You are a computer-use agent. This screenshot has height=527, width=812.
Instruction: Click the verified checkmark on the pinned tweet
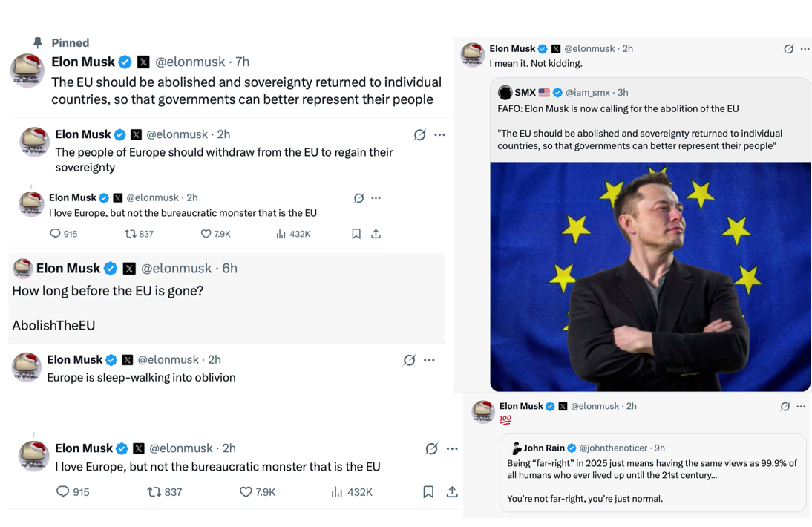125,62
